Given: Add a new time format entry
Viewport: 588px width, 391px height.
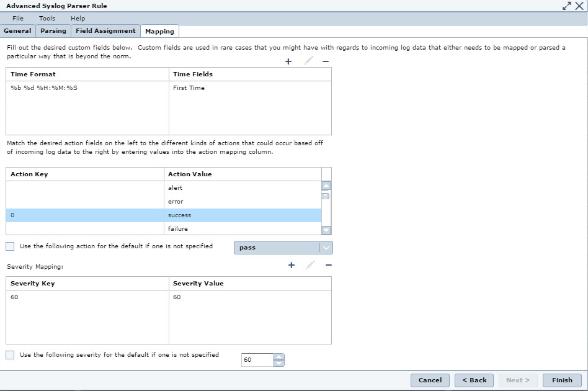Looking at the screenshot, I should (x=288, y=61).
